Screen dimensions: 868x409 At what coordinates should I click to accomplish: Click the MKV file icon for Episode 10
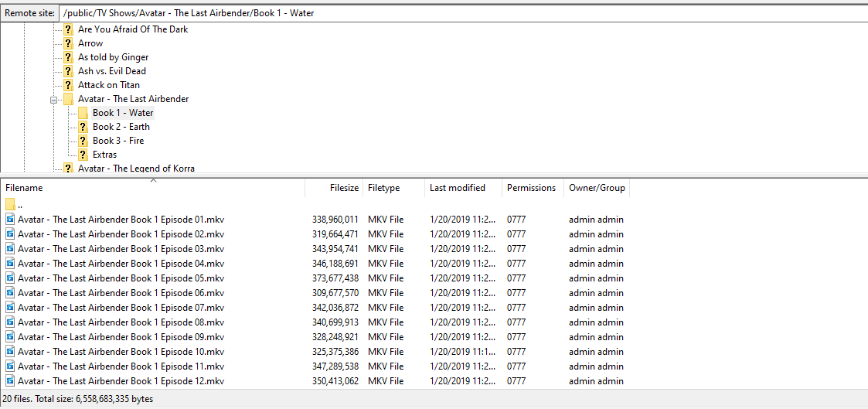point(11,352)
